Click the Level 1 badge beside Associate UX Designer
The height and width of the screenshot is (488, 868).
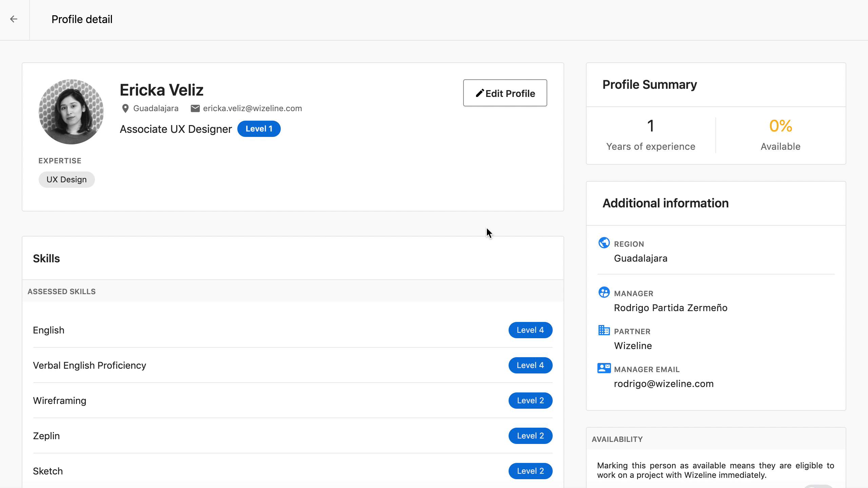(259, 129)
